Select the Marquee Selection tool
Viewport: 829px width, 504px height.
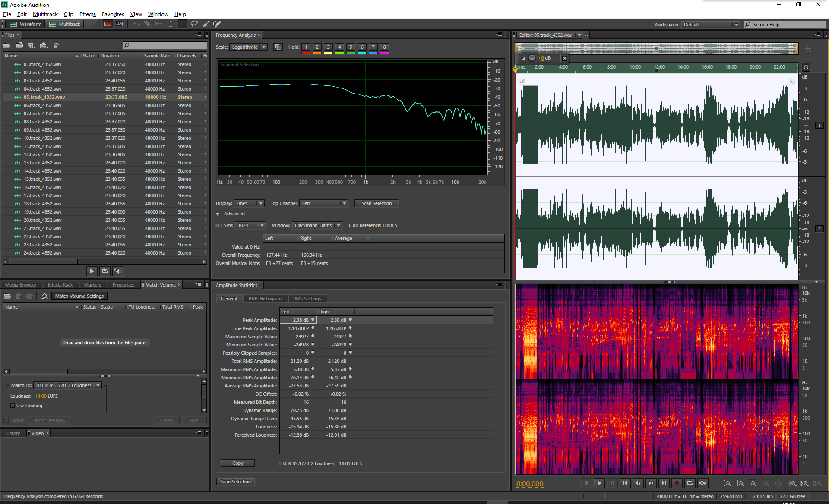click(183, 24)
